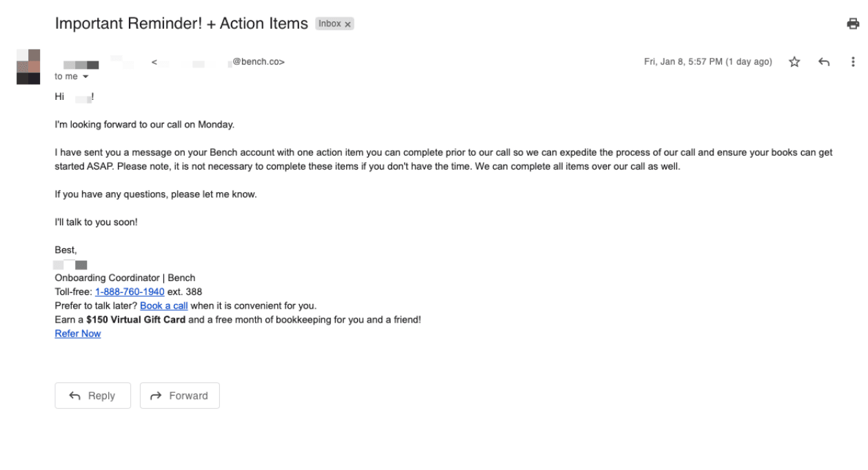Call the toll-free number 1-888-760-1940
Viewport: 868px width, 470px height.
(x=130, y=292)
